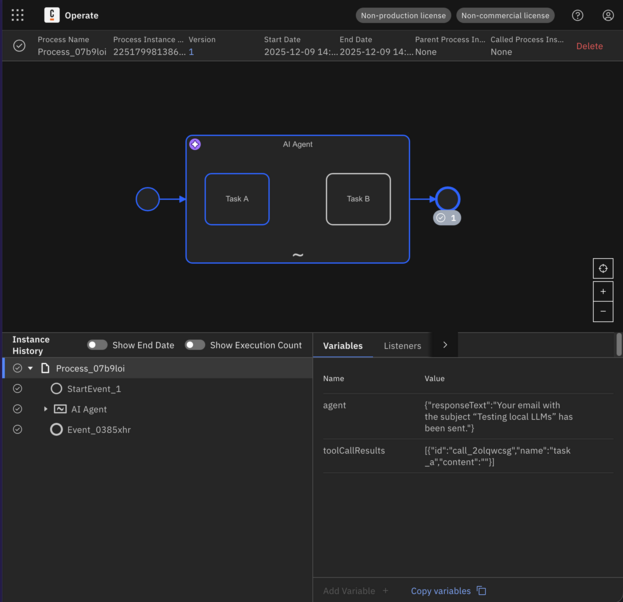Switch to the Listeners tab

click(402, 346)
